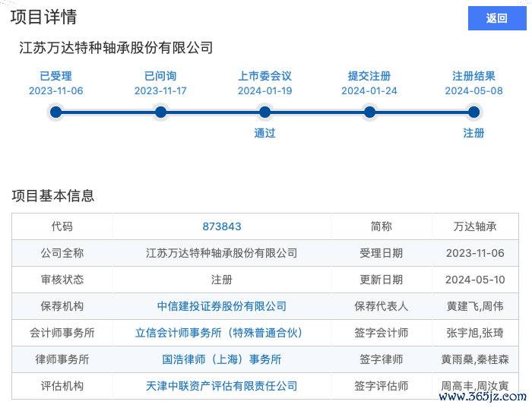This screenshot has height=408, width=532.
Task: Click the 张宇旭,张琦 cell
Action: pyautogui.click(x=475, y=333)
